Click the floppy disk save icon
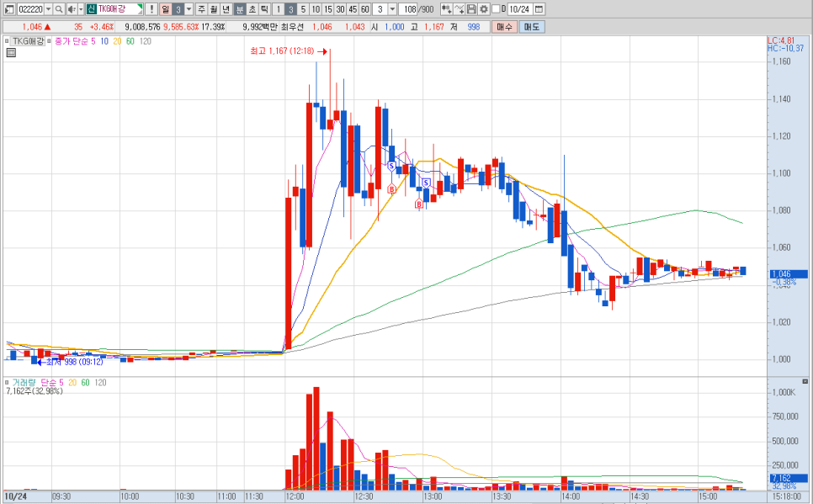The height and width of the screenshot is (504, 813). pyautogui.click(x=471, y=9)
